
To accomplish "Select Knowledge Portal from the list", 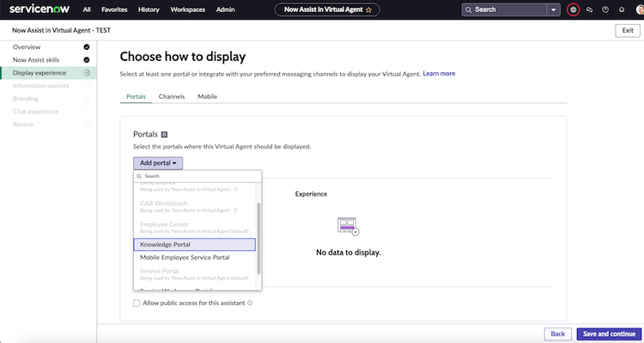I will pos(194,244).
